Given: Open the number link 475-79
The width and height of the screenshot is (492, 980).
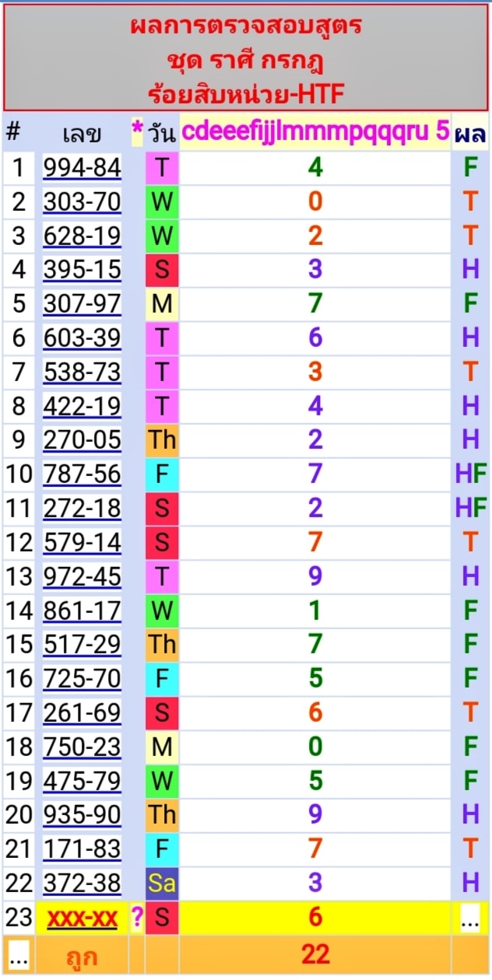Looking at the screenshot, I should (82, 780).
